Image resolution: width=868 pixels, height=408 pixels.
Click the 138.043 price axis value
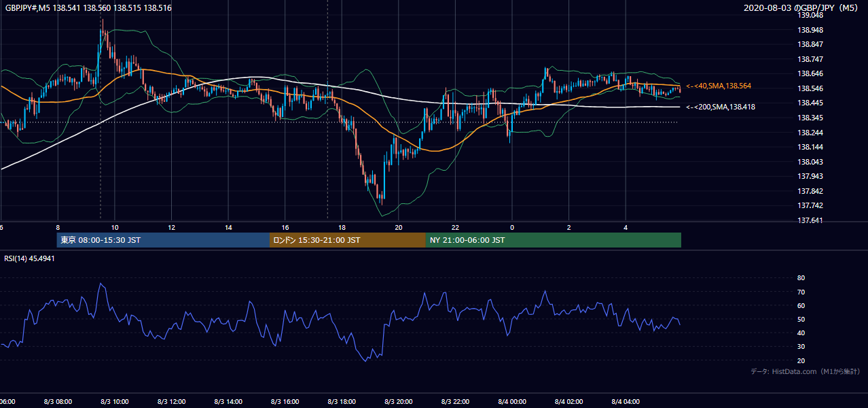(x=810, y=163)
